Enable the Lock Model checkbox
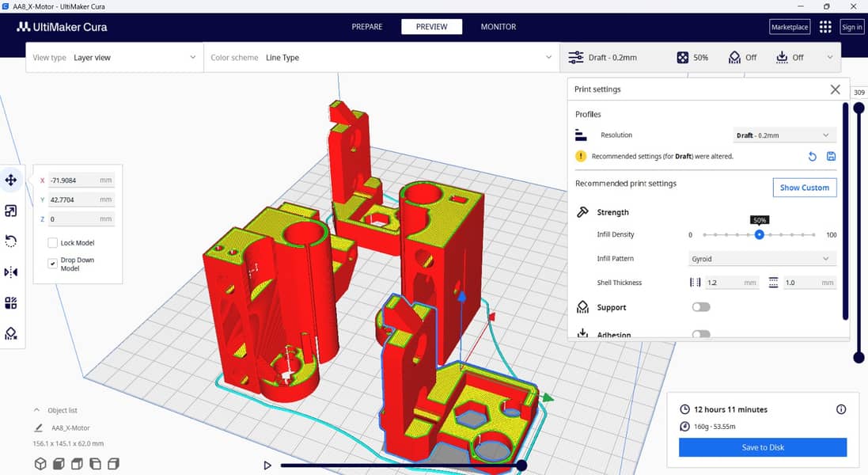This screenshot has height=475, width=868. tap(52, 242)
